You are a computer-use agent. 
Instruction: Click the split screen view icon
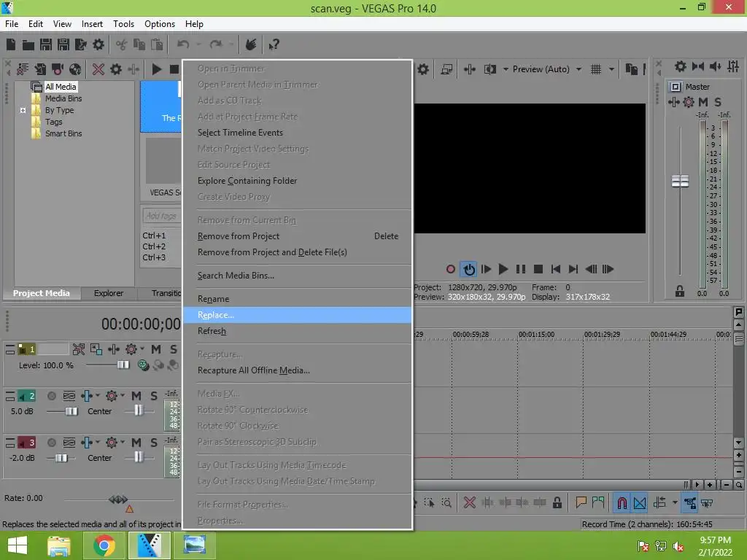(x=489, y=69)
